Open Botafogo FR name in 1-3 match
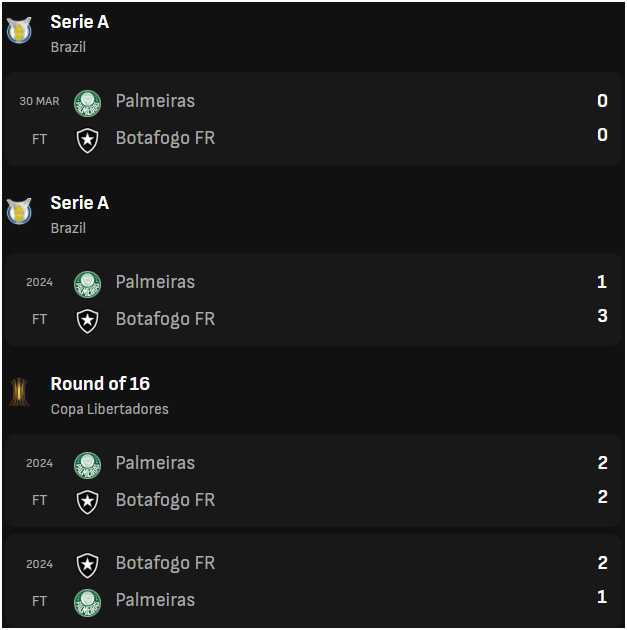The height and width of the screenshot is (630, 627). coord(165,319)
